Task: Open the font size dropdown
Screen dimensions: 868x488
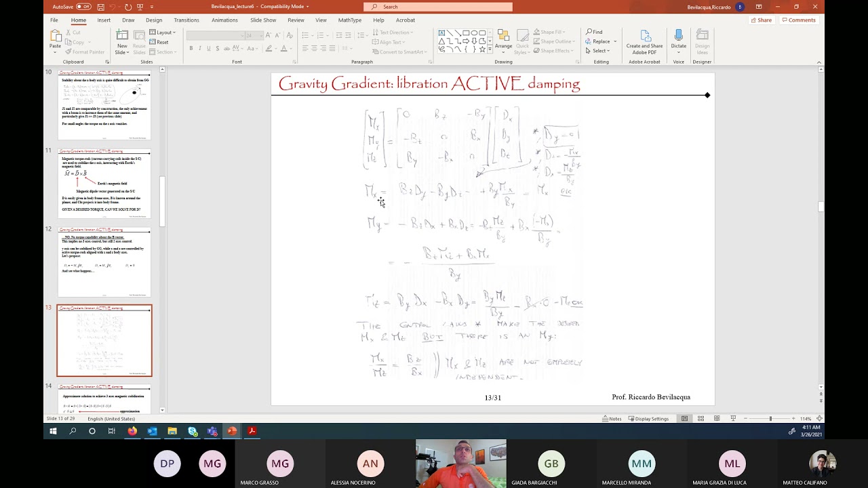Action: click(x=260, y=35)
